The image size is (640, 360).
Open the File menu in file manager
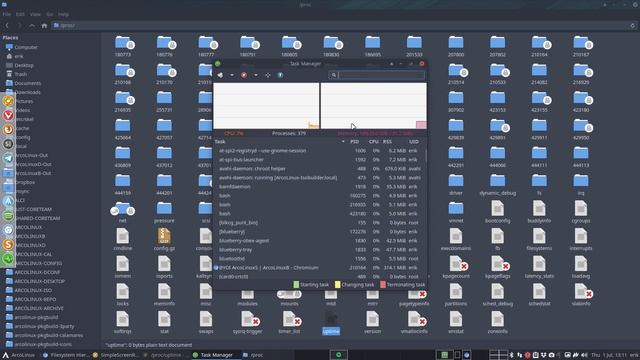point(7,14)
